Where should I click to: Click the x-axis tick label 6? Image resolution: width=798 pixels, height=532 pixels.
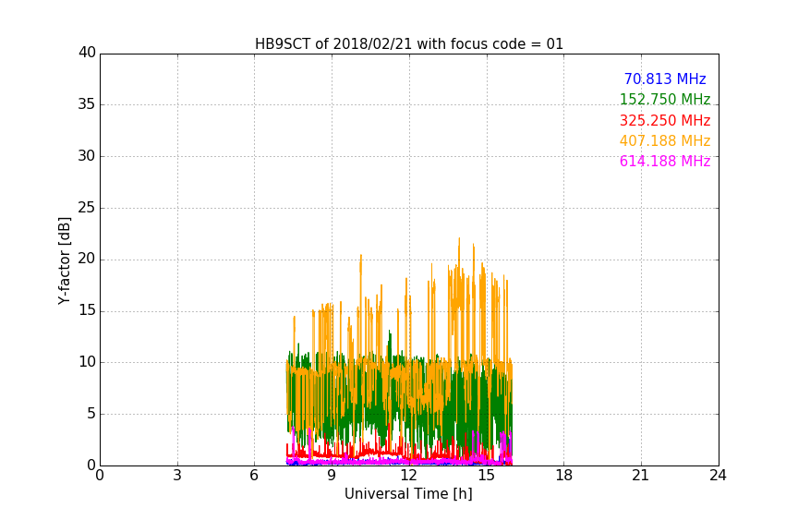coord(254,476)
